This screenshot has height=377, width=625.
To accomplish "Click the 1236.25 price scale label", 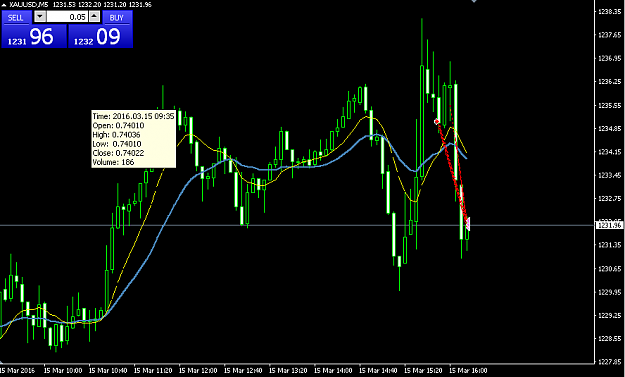I will pyautogui.click(x=609, y=82).
